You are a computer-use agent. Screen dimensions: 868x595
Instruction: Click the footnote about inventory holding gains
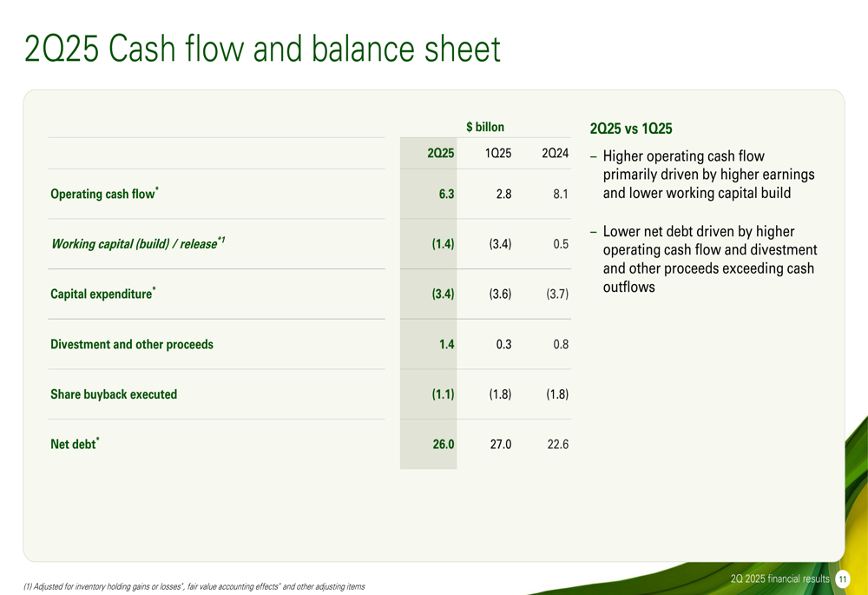pyautogui.click(x=194, y=586)
